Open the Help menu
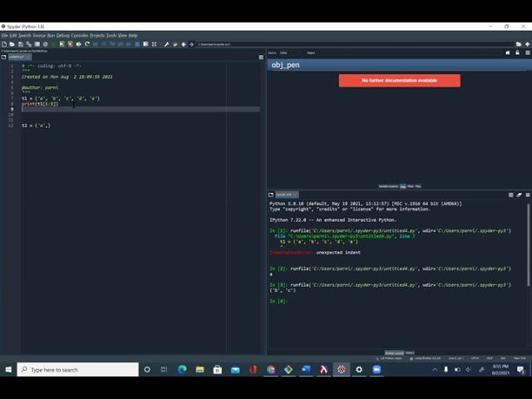The width and height of the screenshot is (532, 399). [133, 35]
